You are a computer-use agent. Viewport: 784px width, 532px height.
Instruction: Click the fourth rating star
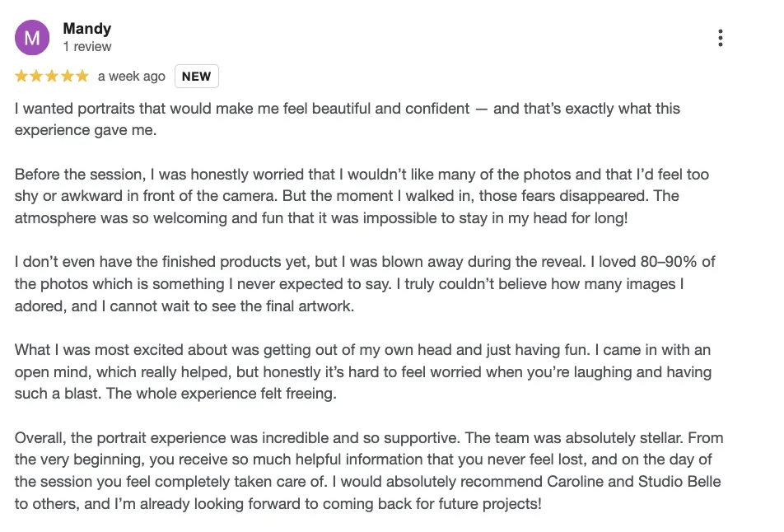click(67, 77)
